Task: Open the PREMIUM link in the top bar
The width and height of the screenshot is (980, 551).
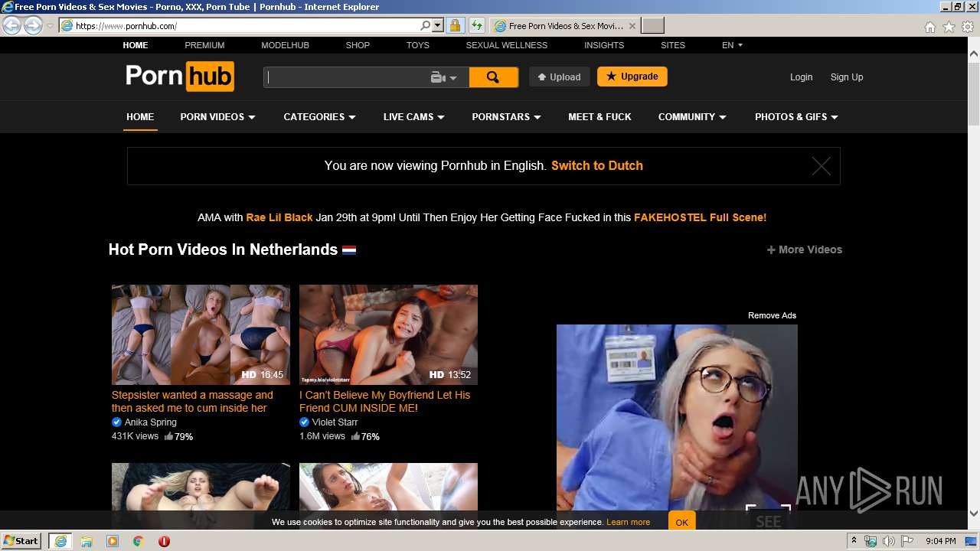Action: point(204,45)
